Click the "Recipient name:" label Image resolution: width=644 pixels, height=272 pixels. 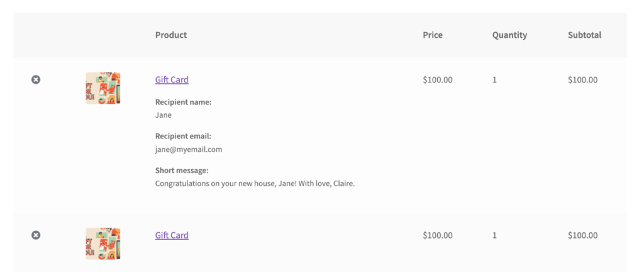[183, 102]
